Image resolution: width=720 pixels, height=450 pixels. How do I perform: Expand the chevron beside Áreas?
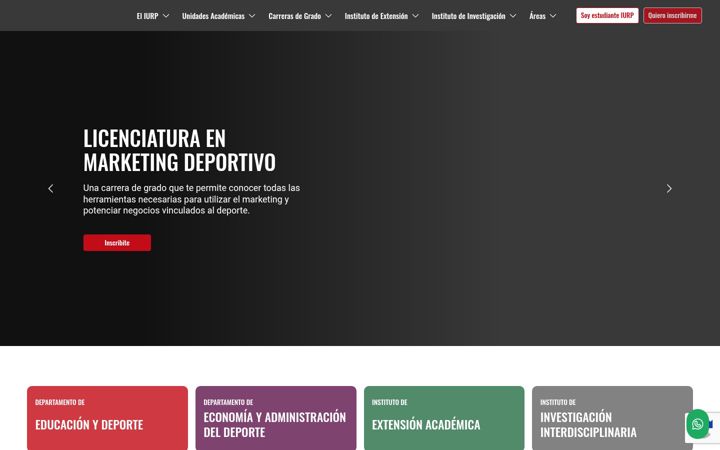tap(553, 16)
